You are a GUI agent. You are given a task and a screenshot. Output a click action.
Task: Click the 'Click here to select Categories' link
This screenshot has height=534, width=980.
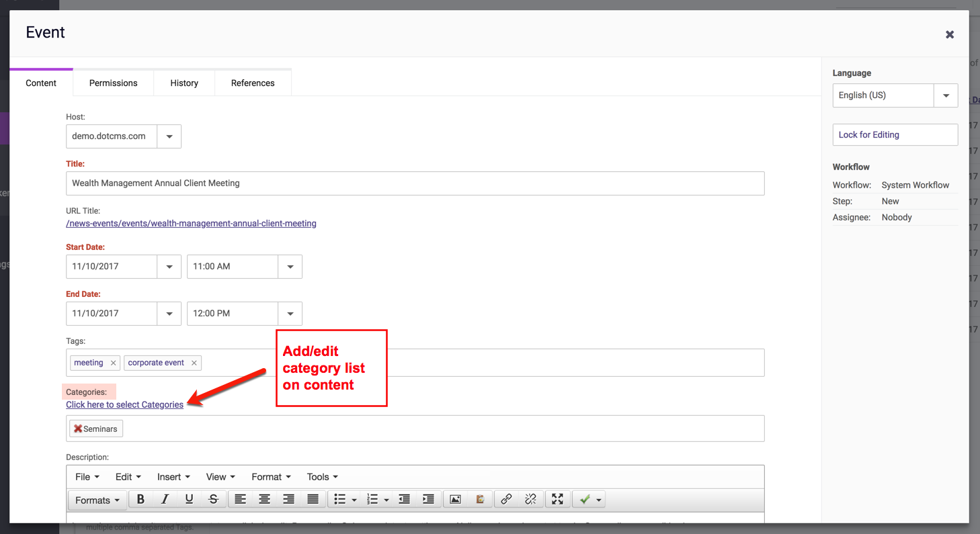coord(124,404)
